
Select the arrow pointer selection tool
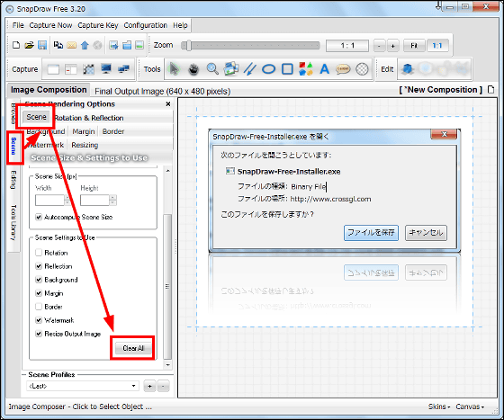174,68
